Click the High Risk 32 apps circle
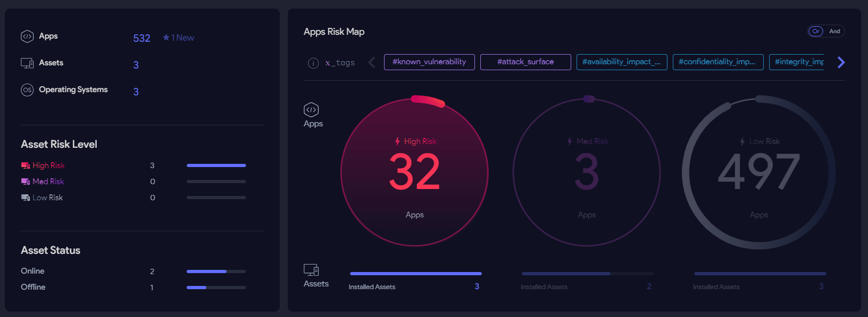The image size is (868, 317). point(414,172)
